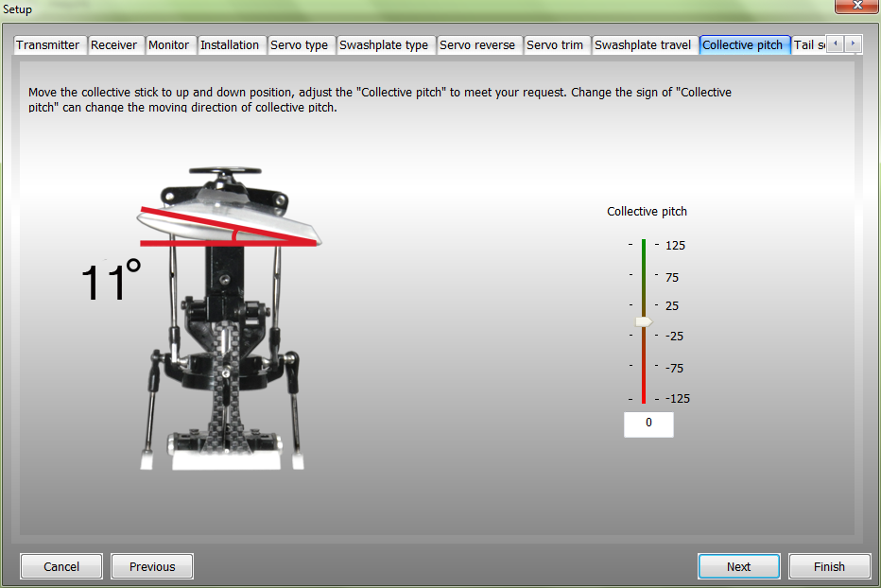Click the Collective pitch slider handle
The width and height of the screenshot is (881, 588).
(x=644, y=321)
